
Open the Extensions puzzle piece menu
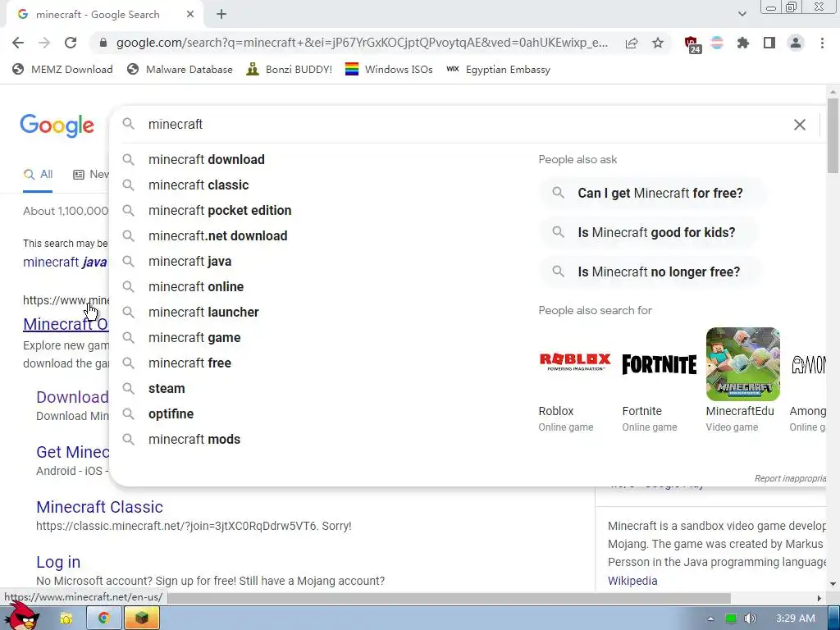click(x=743, y=43)
